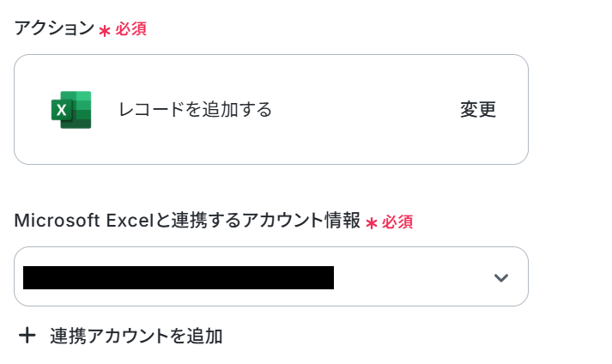This screenshot has width=612, height=364.
Task: Click the red asterisk next to アクション
Action: (104, 31)
